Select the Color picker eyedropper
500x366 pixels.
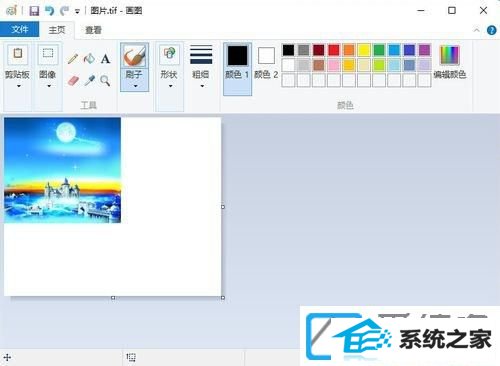coord(89,81)
